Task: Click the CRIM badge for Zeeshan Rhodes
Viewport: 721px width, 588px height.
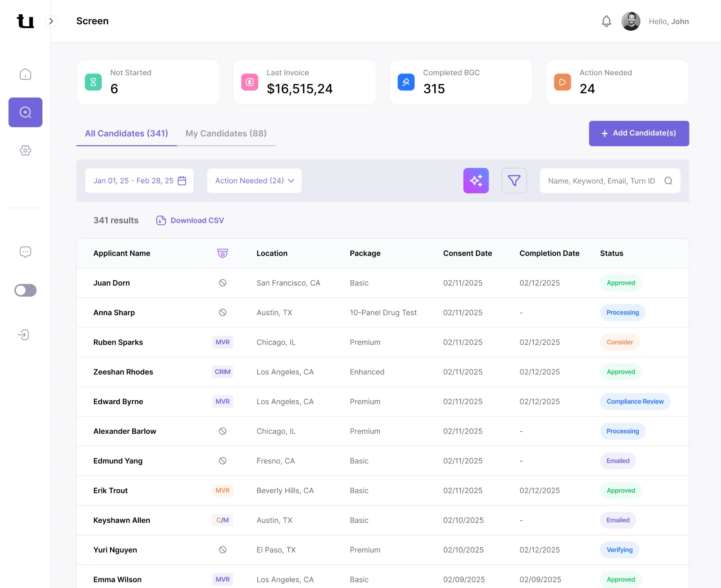Action: pyautogui.click(x=222, y=371)
